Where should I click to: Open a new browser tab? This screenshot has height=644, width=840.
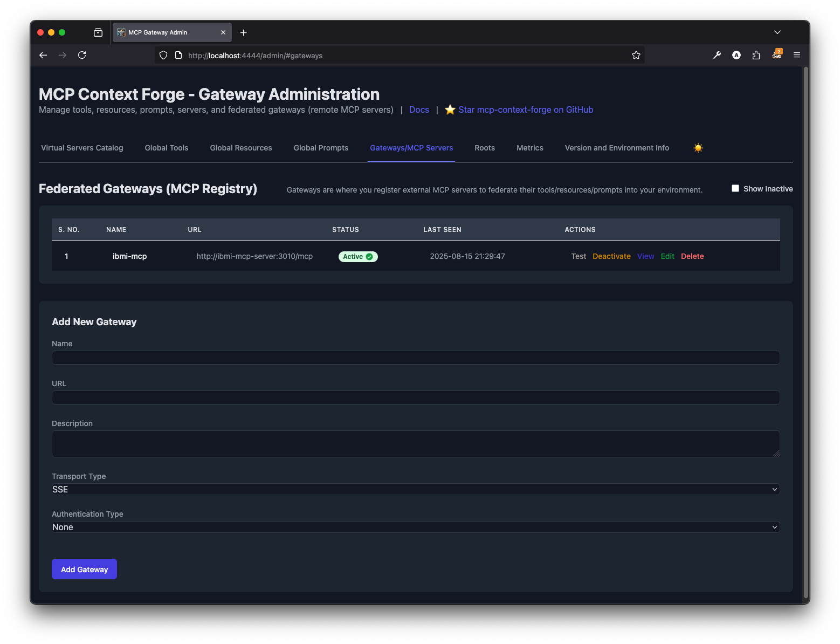pyautogui.click(x=244, y=33)
